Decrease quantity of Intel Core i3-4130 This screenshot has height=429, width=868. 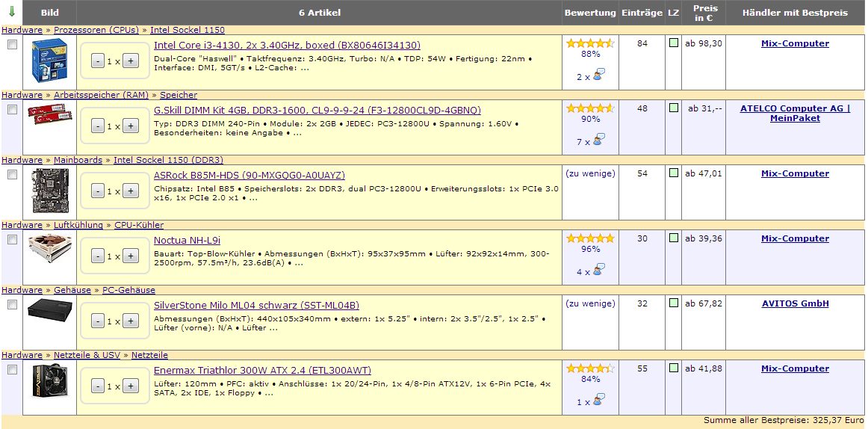(x=97, y=61)
